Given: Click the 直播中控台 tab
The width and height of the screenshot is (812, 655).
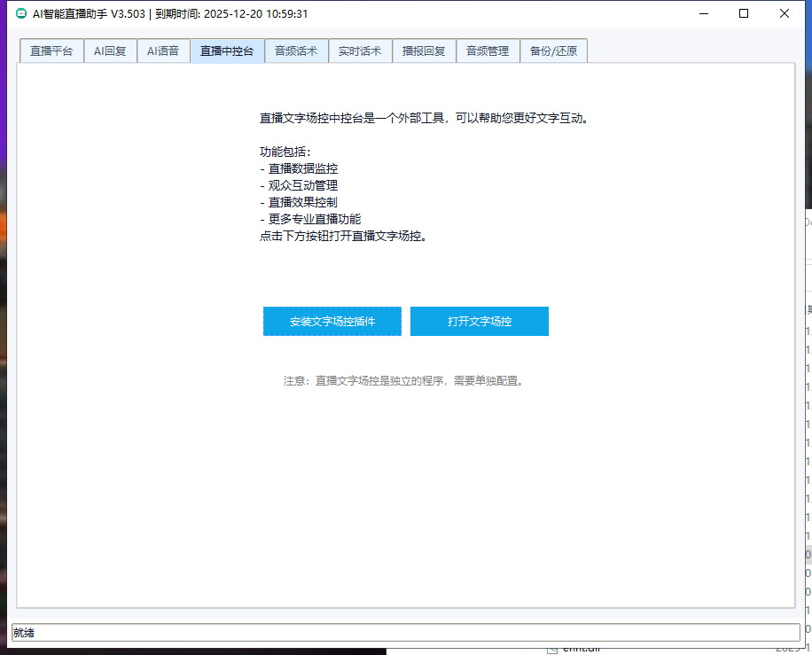Looking at the screenshot, I should (227, 51).
